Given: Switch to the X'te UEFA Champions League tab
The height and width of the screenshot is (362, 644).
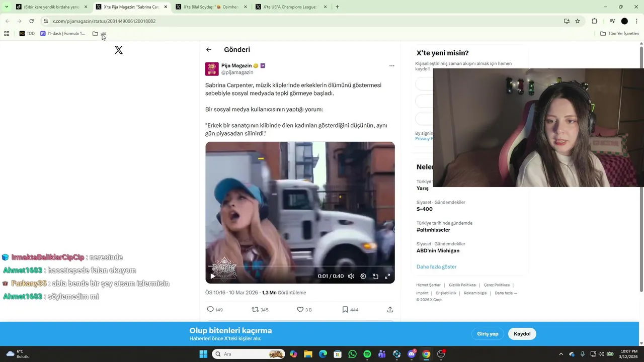Looking at the screenshot, I should (291, 7).
